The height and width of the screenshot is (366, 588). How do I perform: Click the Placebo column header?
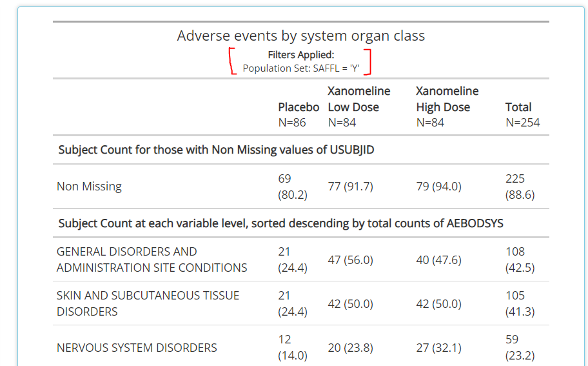point(299,107)
